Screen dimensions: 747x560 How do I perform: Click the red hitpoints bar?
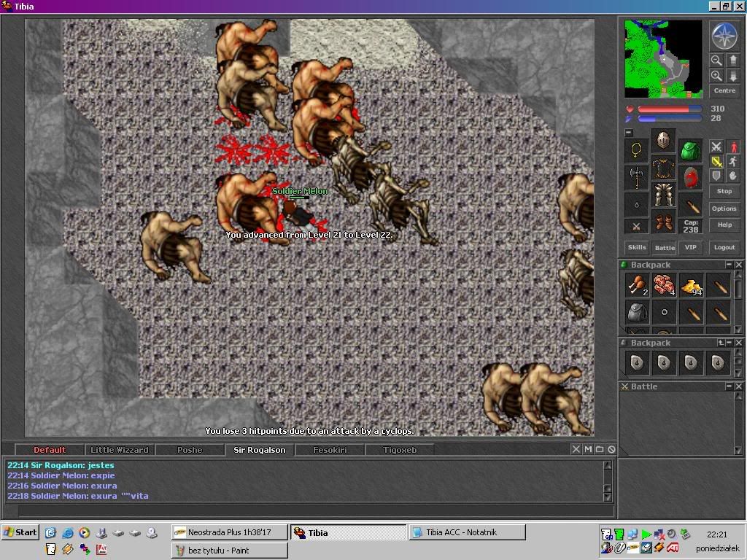pyautogui.click(x=670, y=109)
